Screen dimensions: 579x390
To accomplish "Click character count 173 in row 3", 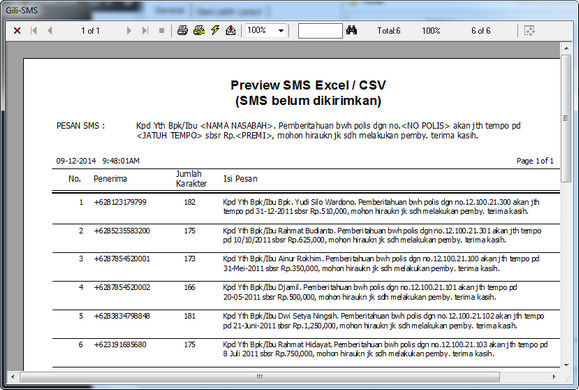I will [x=190, y=259].
